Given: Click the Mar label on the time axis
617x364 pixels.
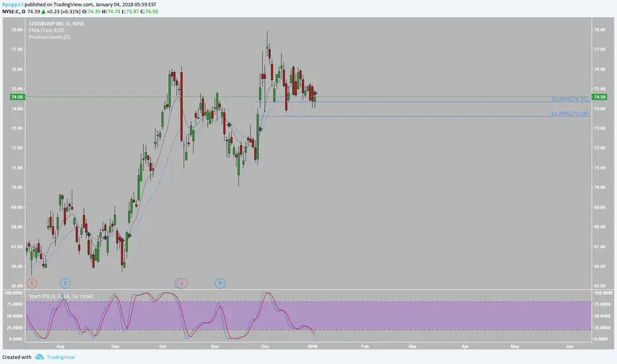Looking at the screenshot, I should [x=412, y=347].
